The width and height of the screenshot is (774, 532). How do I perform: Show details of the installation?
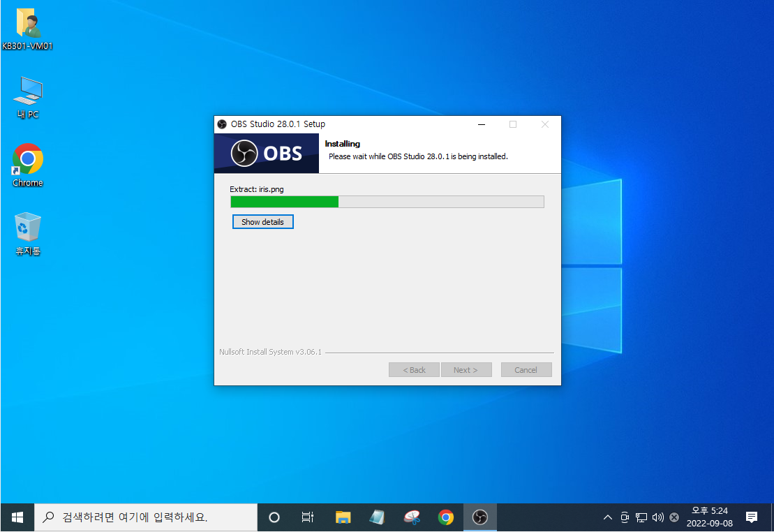coord(262,222)
